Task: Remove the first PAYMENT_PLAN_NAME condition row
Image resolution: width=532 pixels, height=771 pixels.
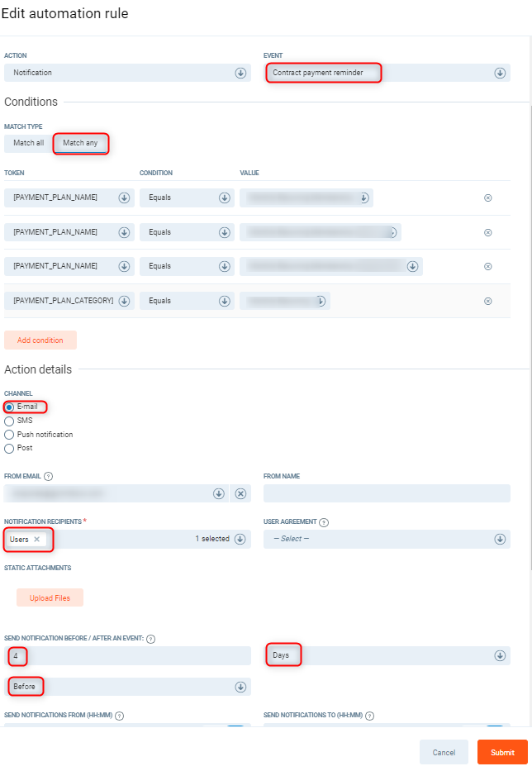Action: click(x=487, y=198)
